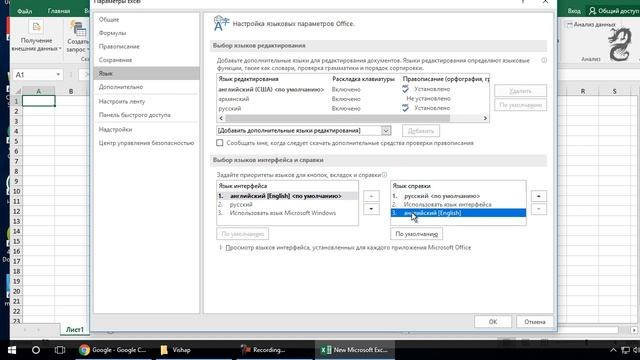640x360 pixels.
Task: Open Добавить дополнительные языки редактирования dropdown
Action: click(x=386, y=131)
